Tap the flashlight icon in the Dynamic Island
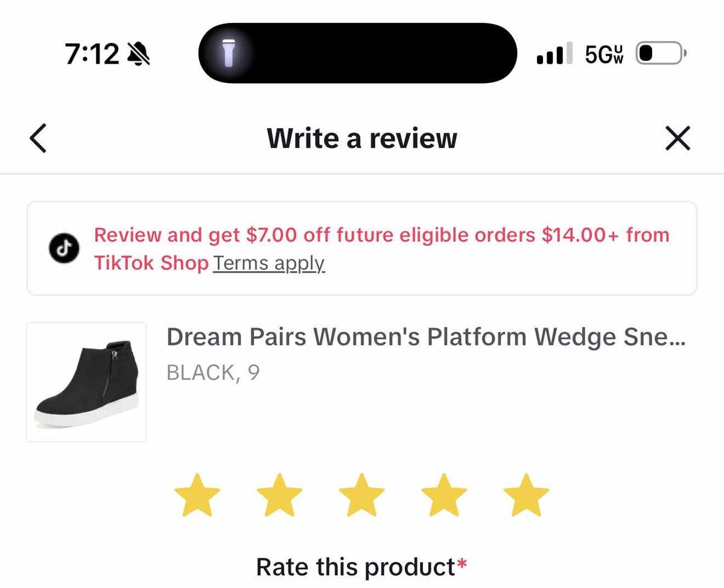Viewport: 724px width, 588px height. (x=229, y=53)
